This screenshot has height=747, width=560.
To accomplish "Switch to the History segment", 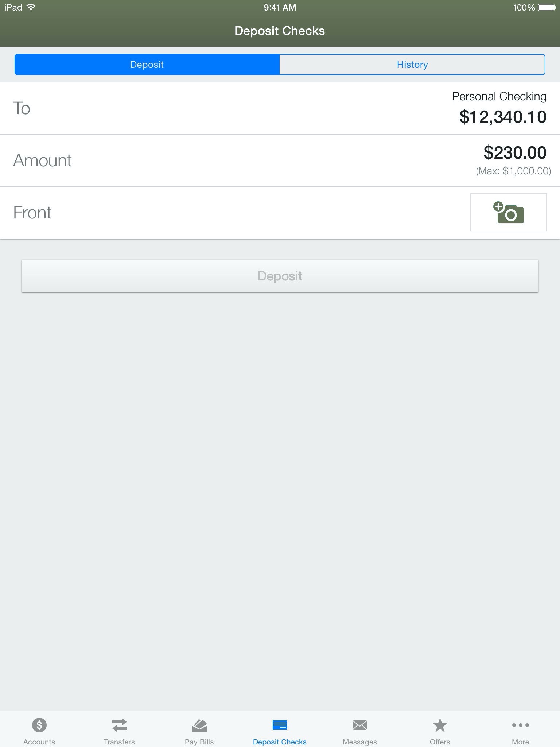I will coord(412,65).
